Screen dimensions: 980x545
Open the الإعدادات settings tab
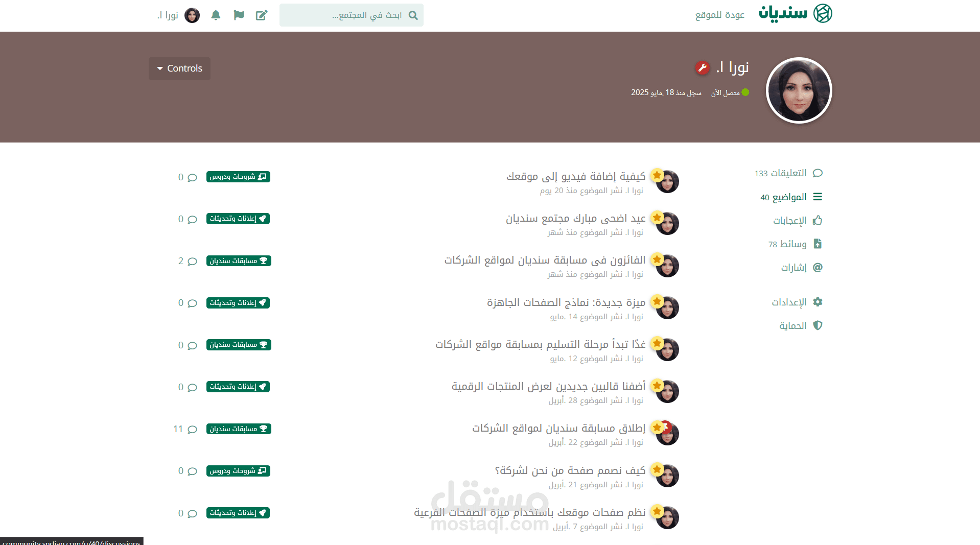[797, 302]
